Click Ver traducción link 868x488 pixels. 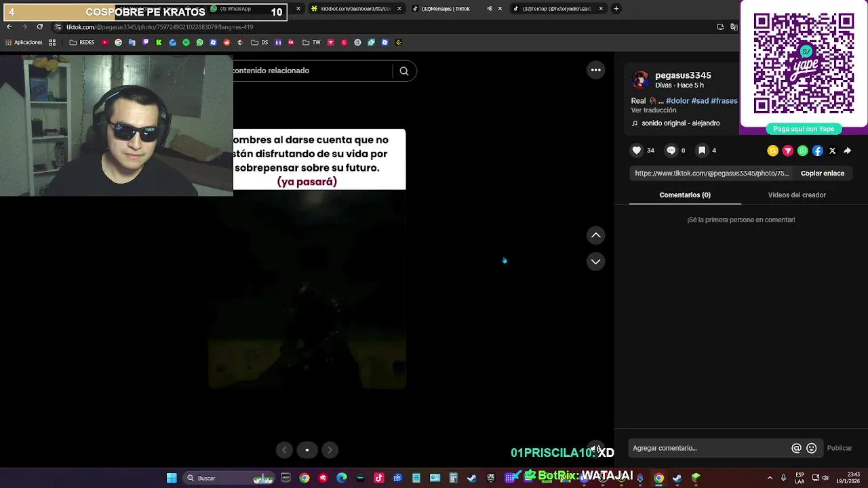tap(654, 110)
